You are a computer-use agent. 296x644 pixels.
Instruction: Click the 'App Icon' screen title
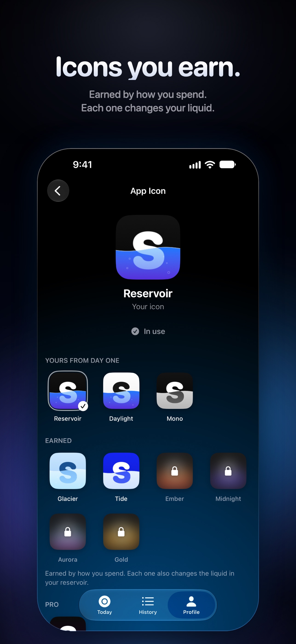click(148, 191)
